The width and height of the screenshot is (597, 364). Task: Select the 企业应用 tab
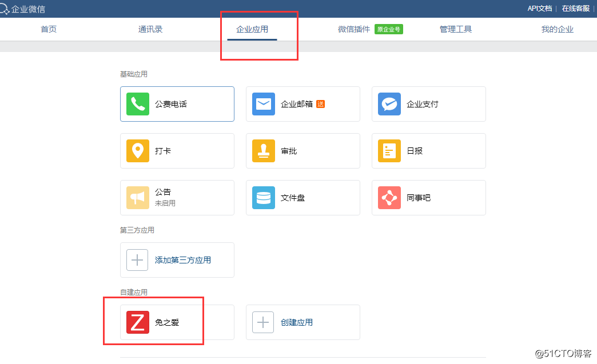(252, 29)
